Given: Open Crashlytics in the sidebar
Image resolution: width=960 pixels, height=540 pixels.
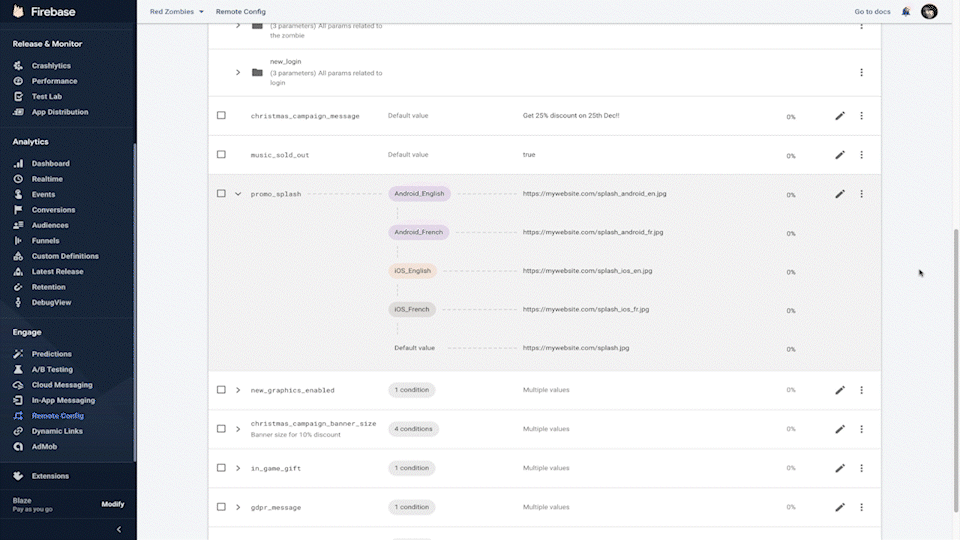Looking at the screenshot, I should coord(51,66).
